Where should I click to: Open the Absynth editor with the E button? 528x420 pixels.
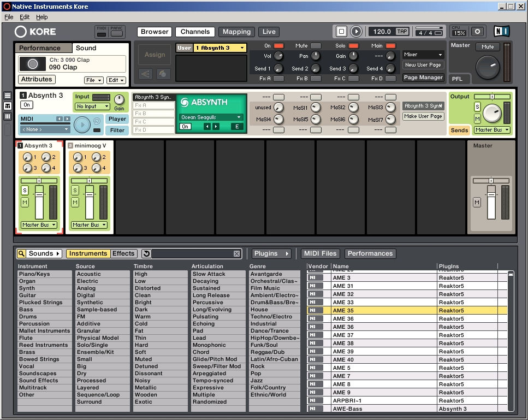click(x=237, y=127)
